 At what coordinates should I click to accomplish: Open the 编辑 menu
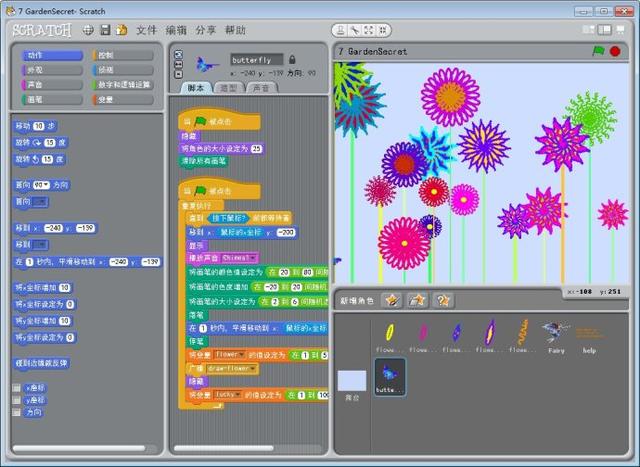176,30
